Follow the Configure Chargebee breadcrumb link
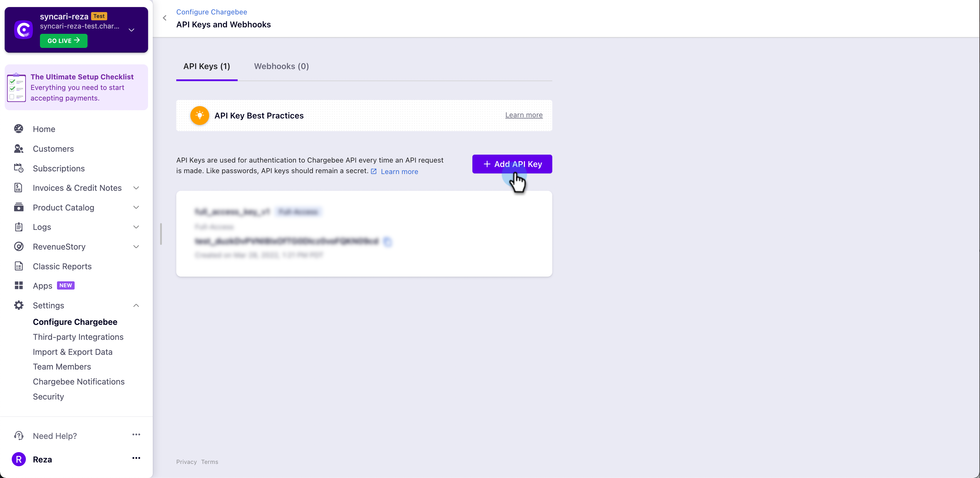980x478 pixels. (x=212, y=12)
